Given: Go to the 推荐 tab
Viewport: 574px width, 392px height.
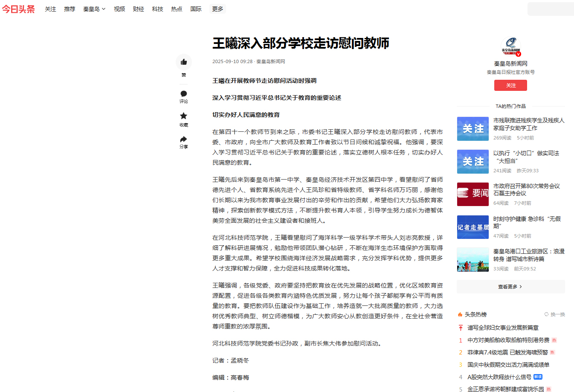Looking at the screenshot, I should click(70, 9).
